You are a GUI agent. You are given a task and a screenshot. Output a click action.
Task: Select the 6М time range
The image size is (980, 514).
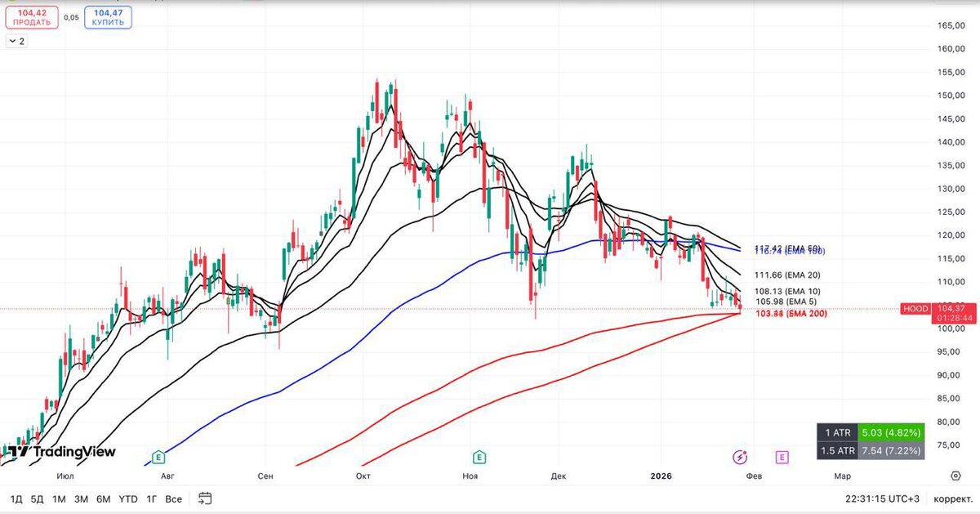pos(103,498)
